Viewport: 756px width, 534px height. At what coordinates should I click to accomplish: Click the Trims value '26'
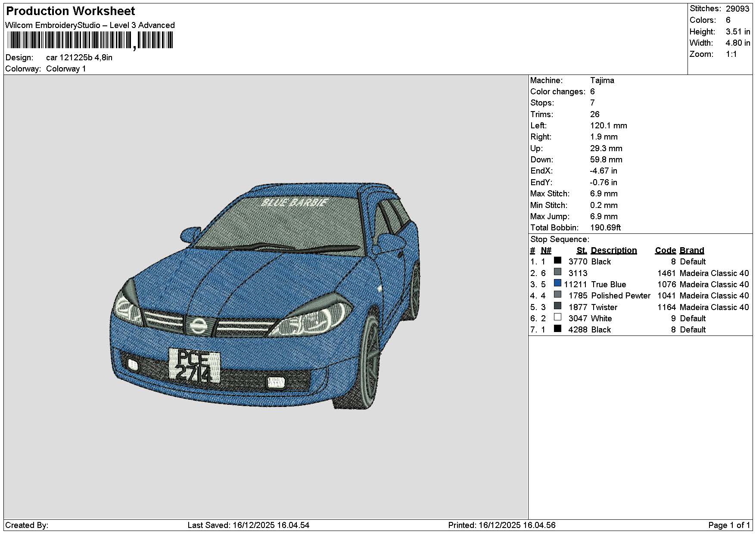(x=594, y=114)
